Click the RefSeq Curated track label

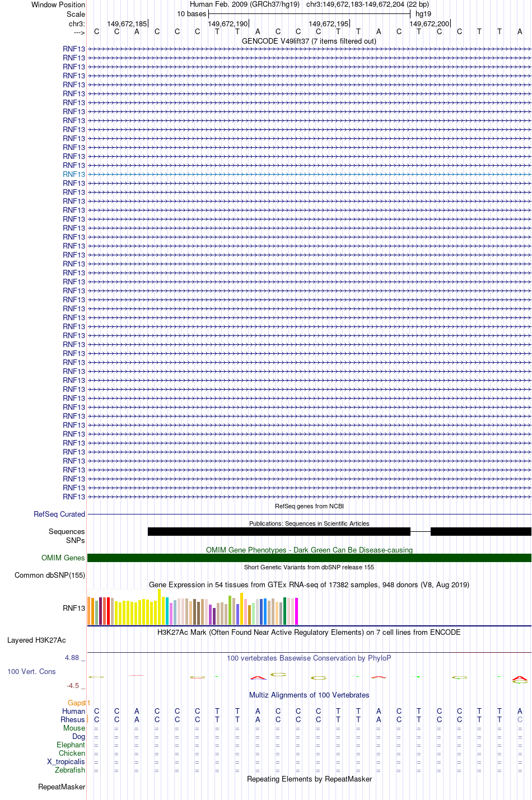point(59,514)
